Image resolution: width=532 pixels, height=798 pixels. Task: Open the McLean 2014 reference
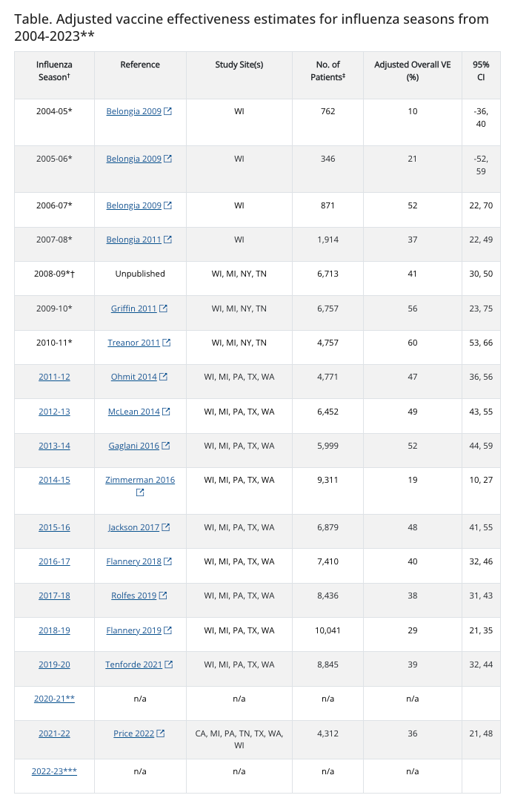(x=133, y=412)
